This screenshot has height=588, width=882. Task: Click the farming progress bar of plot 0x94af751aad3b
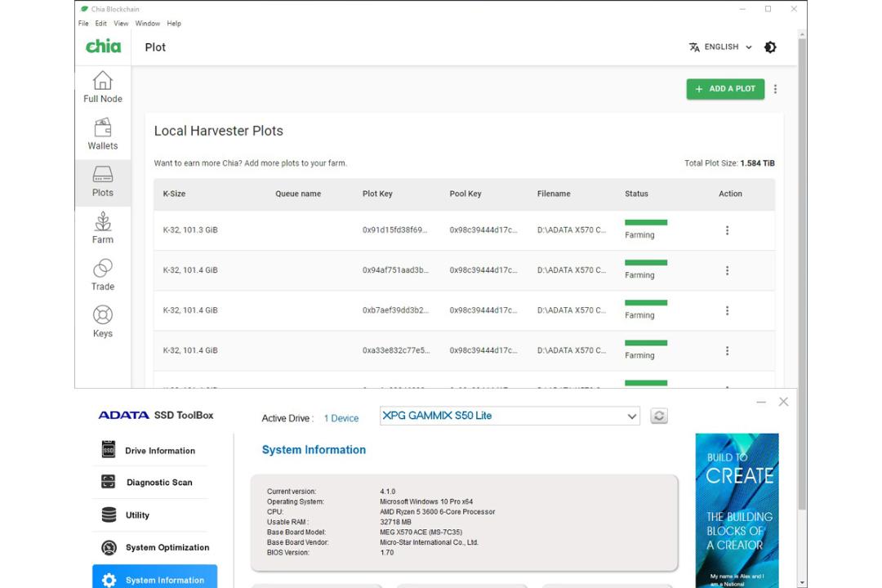[x=646, y=263]
